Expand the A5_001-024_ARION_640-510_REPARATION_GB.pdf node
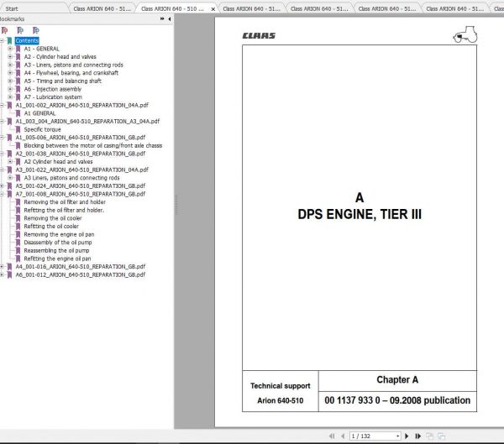 tap(2, 185)
